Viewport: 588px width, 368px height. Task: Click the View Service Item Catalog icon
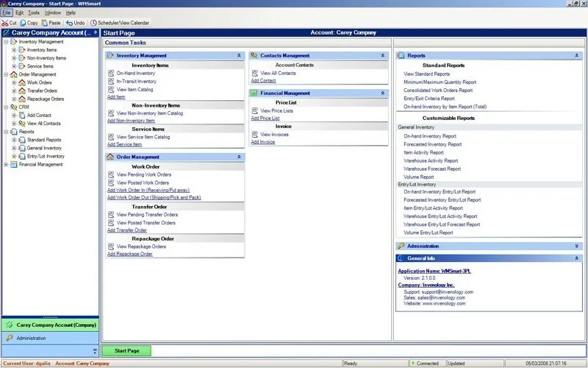pyautogui.click(x=111, y=137)
